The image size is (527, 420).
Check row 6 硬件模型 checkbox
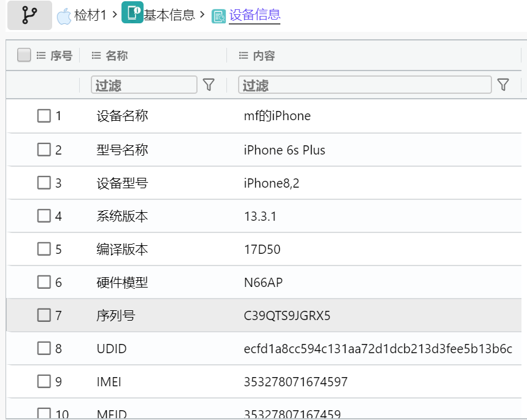point(44,282)
